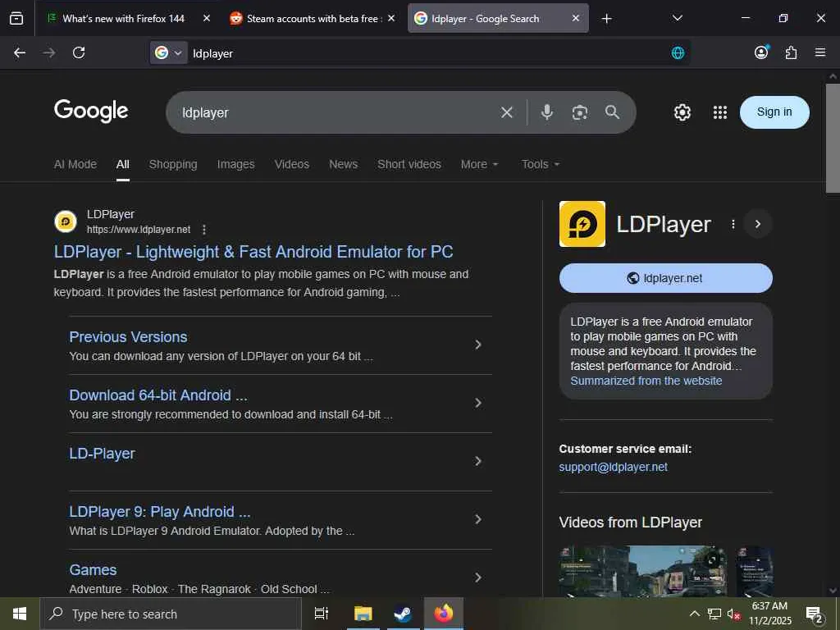Open a new tab with plus button
Screen dimensions: 840x630
pyautogui.click(x=606, y=19)
